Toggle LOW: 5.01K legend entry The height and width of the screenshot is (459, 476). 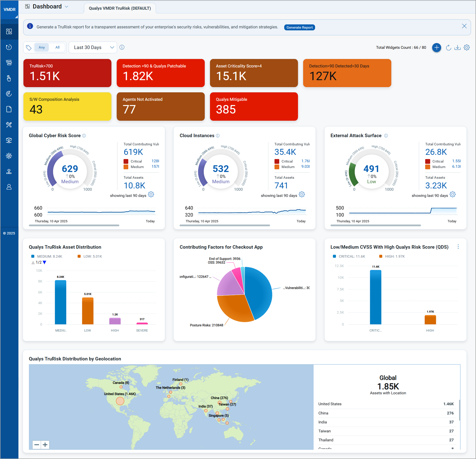pos(90,256)
